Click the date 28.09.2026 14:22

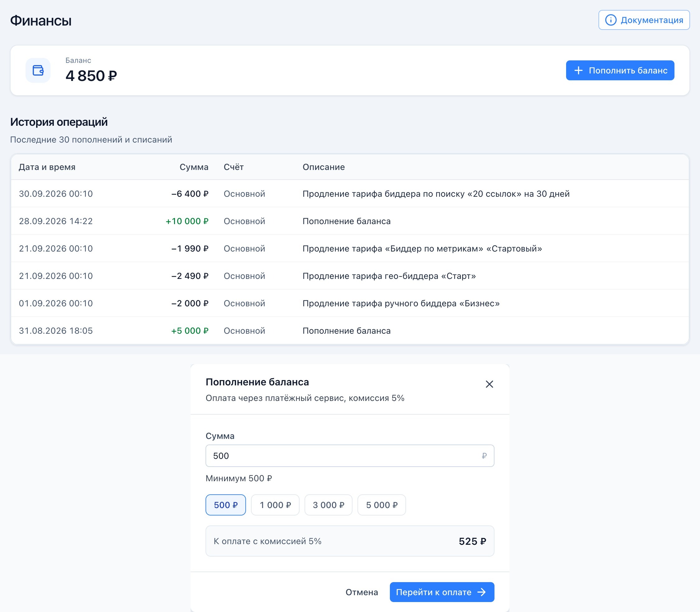click(56, 221)
